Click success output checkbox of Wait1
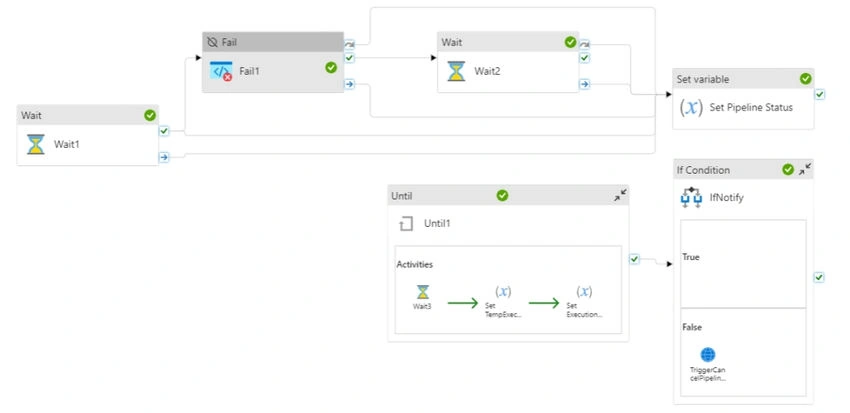This screenshot has height=413, width=850. pos(164,131)
